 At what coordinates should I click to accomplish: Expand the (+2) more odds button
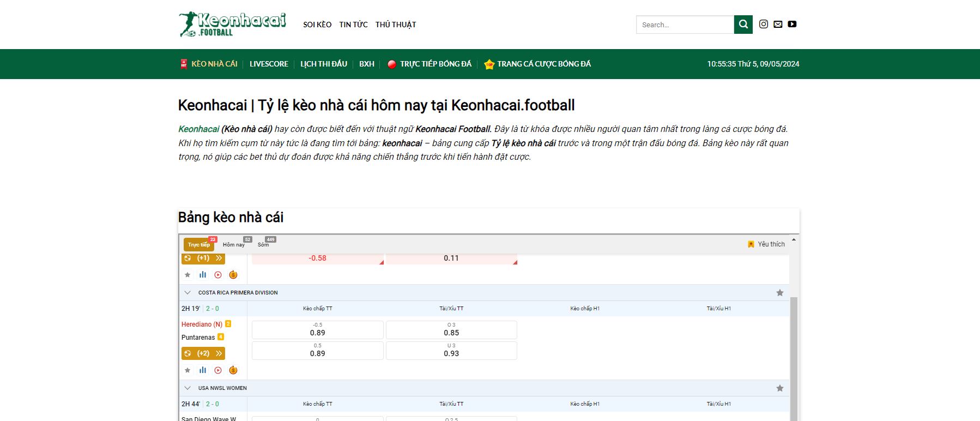tap(203, 353)
